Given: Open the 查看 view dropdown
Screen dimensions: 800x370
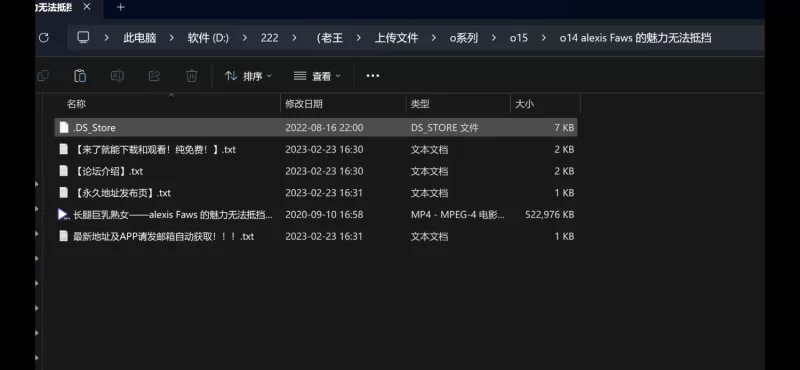Looking at the screenshot, I should point(317,76).
